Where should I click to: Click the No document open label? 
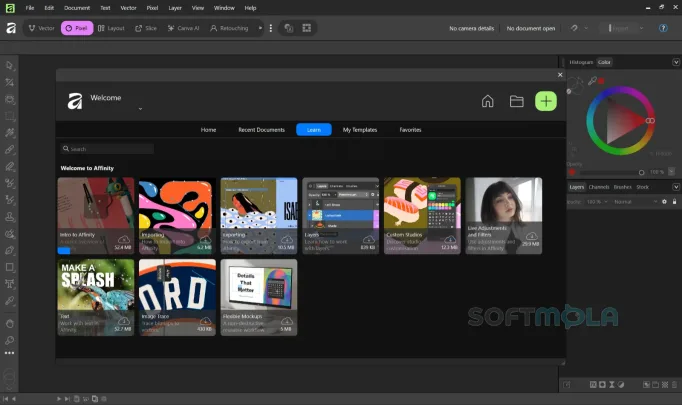pos(531,28)
